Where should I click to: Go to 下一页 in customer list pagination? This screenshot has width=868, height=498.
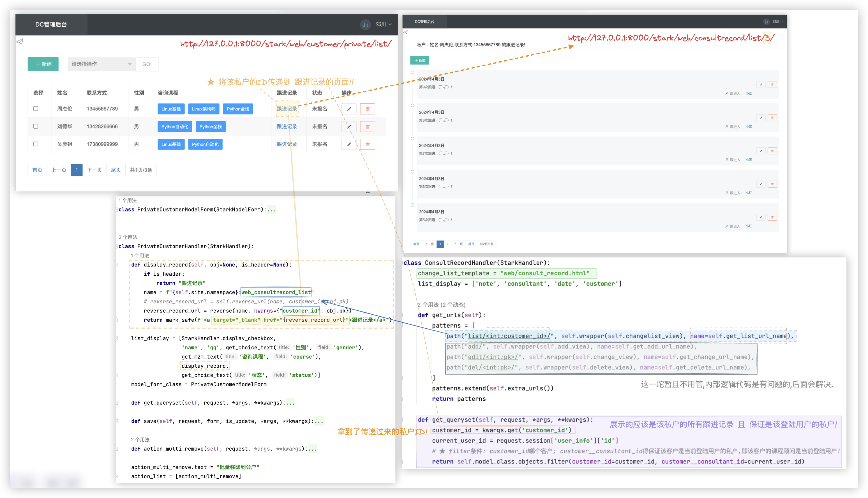coord(94,170)
